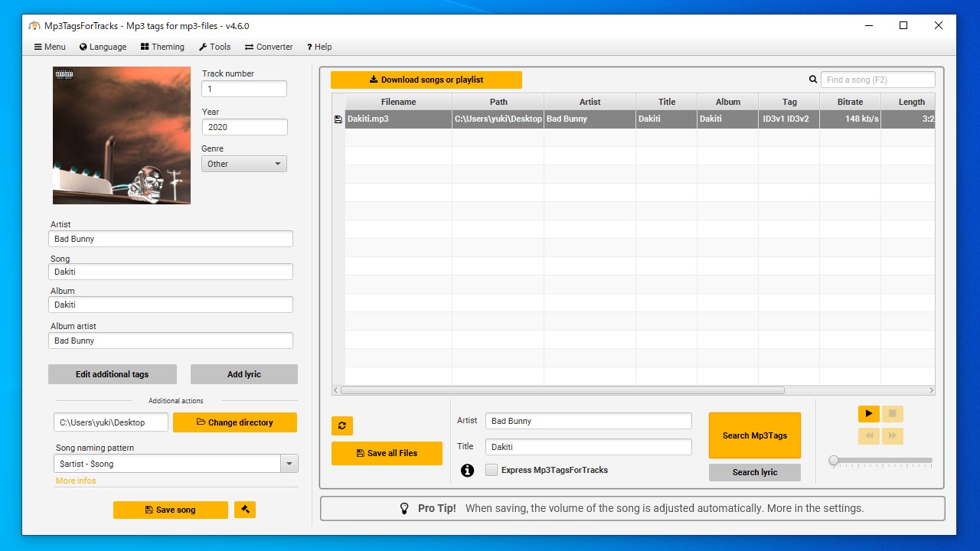Open the Menu item
980x551 pixels.
pyautogui.click(x=50, y=47)
